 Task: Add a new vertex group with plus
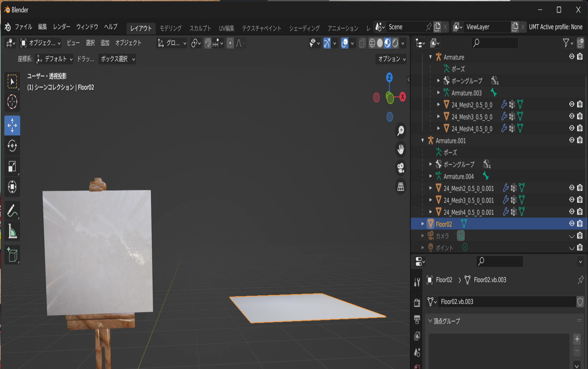click(x=577, y=339)
